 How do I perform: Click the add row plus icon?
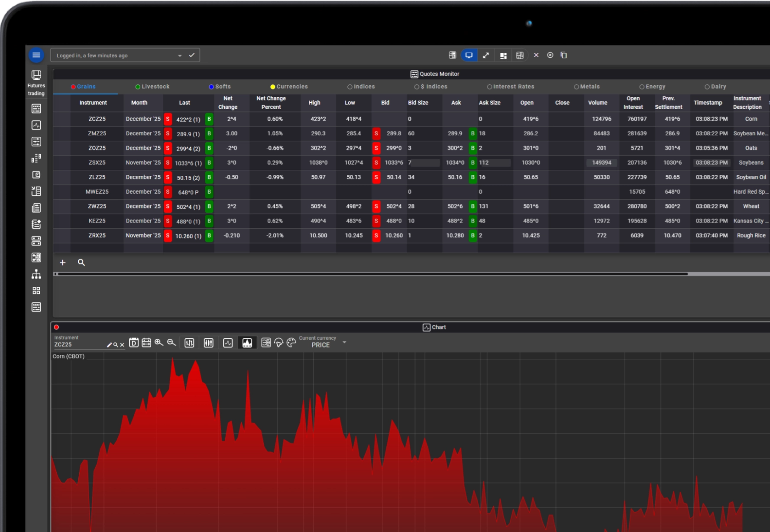pyautogui.click(x=63, y=263)
